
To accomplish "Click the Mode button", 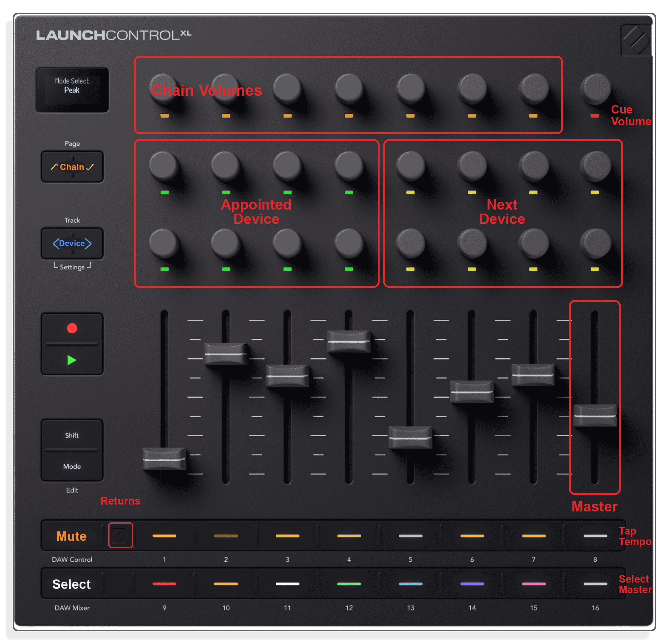I will 72,466.
